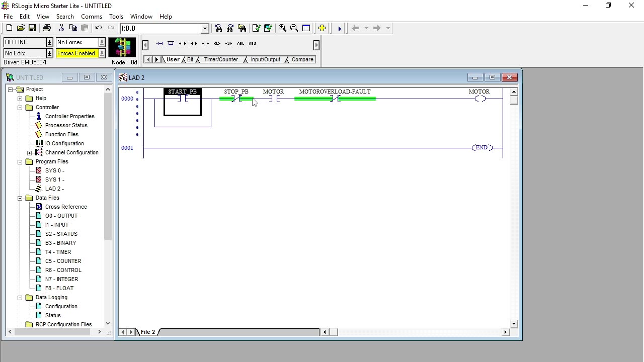644x362 pixels.
Task: Open the Comms menu
Action: (91, 16)
